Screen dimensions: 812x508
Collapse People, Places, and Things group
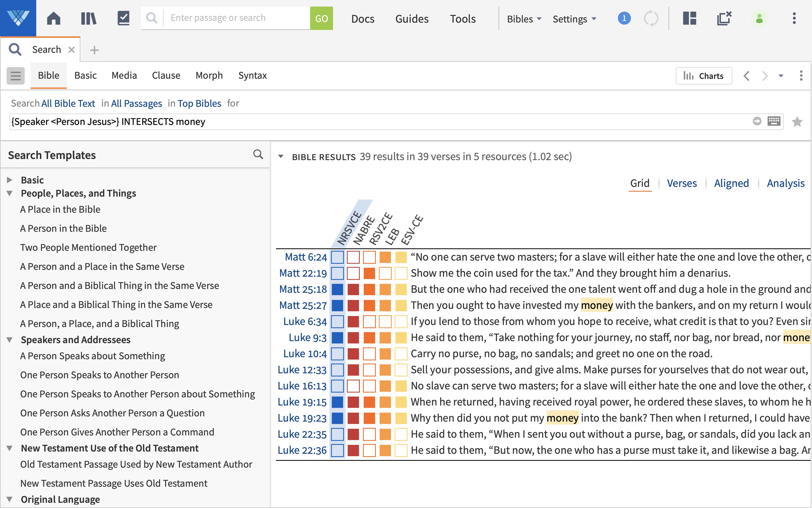coord(10,193)
